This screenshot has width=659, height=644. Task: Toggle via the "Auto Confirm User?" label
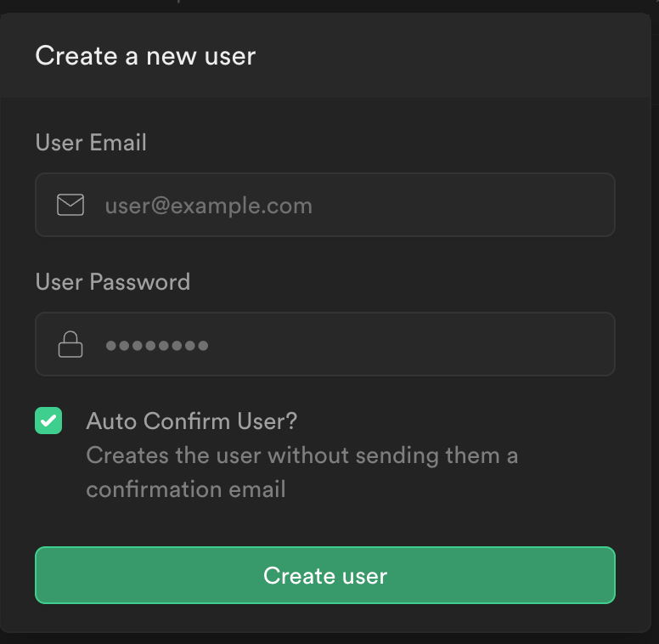(x=192, y=421)
